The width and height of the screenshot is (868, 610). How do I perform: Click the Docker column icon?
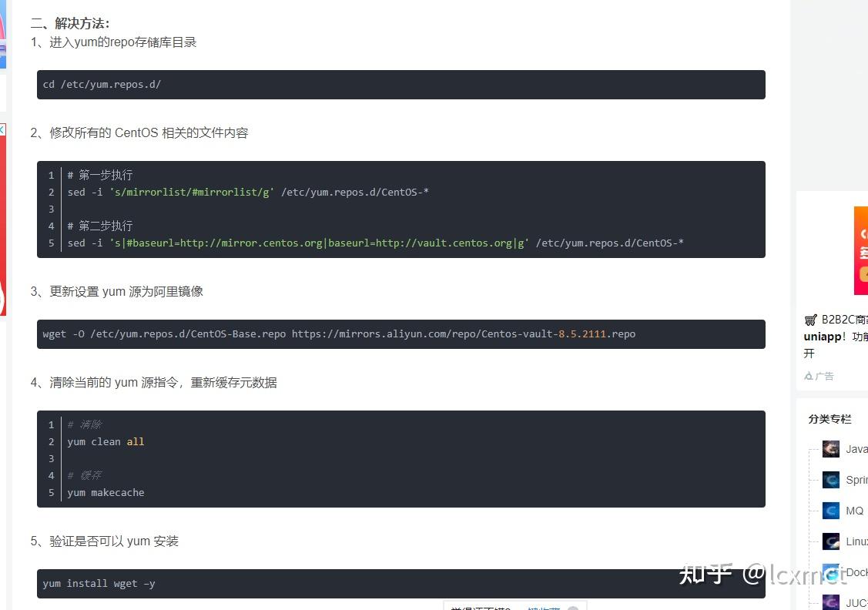[830, 571]
